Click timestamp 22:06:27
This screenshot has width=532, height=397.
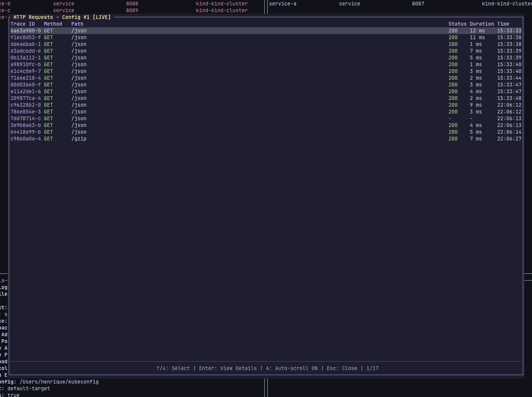pos(509,139)
